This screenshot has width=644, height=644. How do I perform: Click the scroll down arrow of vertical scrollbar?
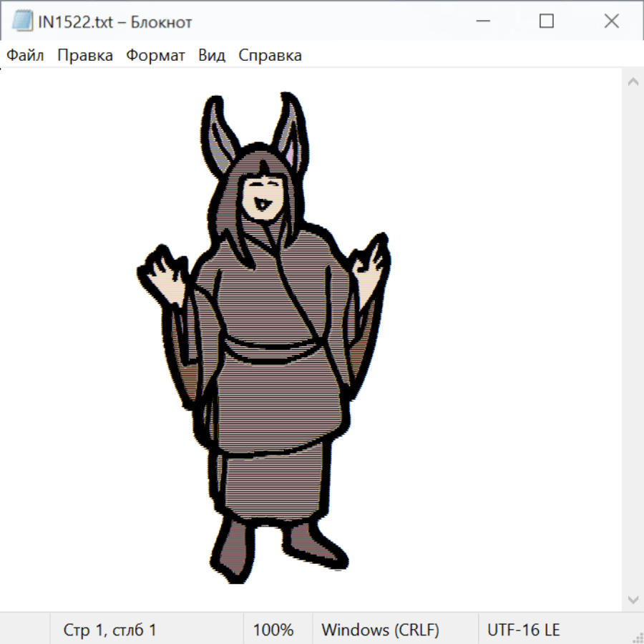[x=633, y=599]
